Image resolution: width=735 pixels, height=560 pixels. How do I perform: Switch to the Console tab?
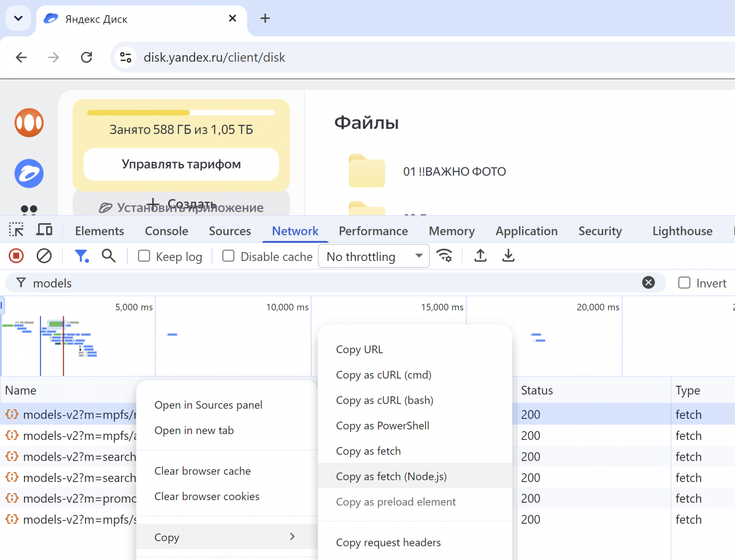point(166,231)
